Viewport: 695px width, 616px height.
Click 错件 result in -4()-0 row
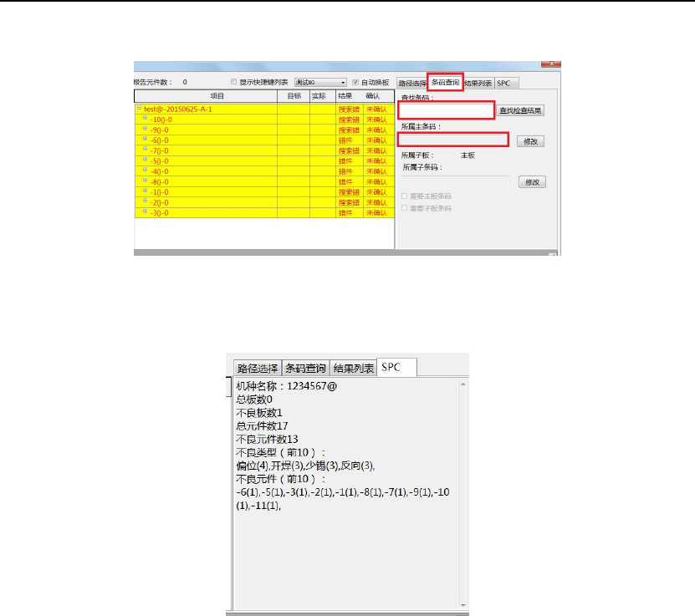coord(345,171)
